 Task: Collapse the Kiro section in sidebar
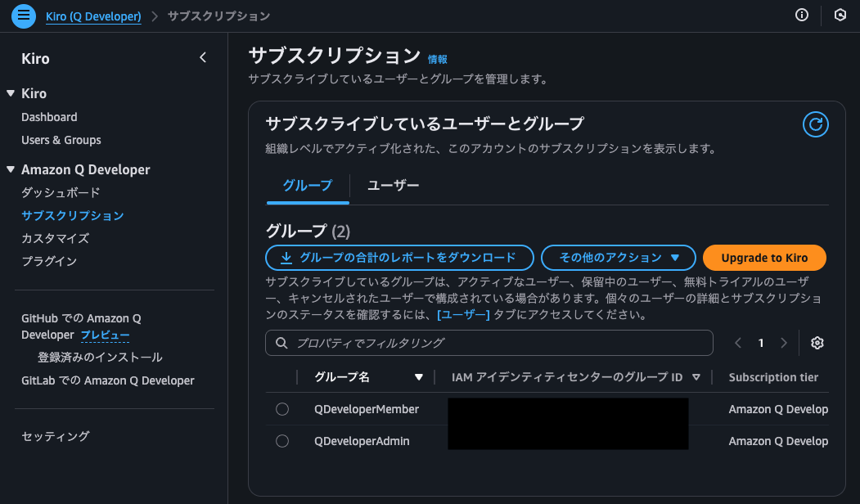pos(11,93)
